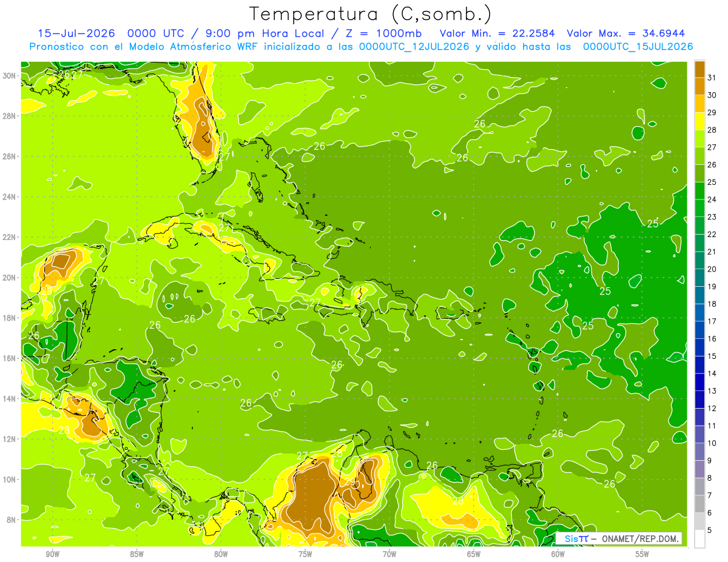The image size is (728, 562).
Task: Click the legend swatch between 29 and 30
Action: tap(699, 104)
